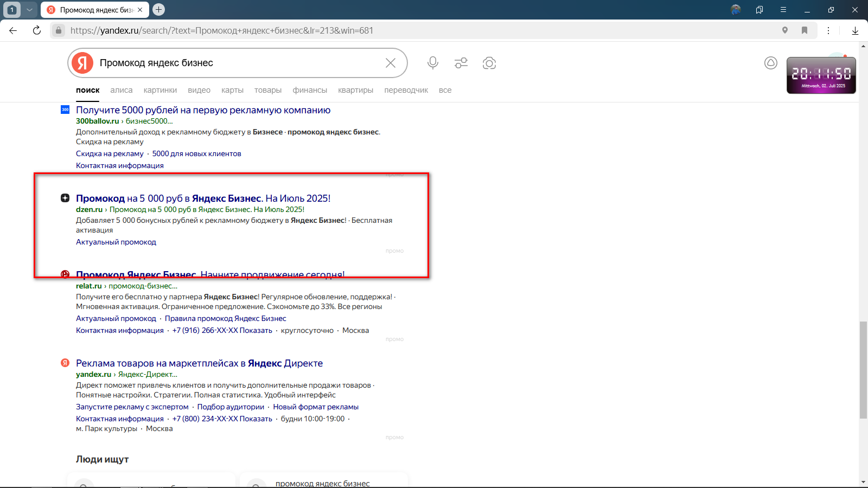Open Скидка на рекламу sitelink
The image size is (868, 488).
coord(110,154)
